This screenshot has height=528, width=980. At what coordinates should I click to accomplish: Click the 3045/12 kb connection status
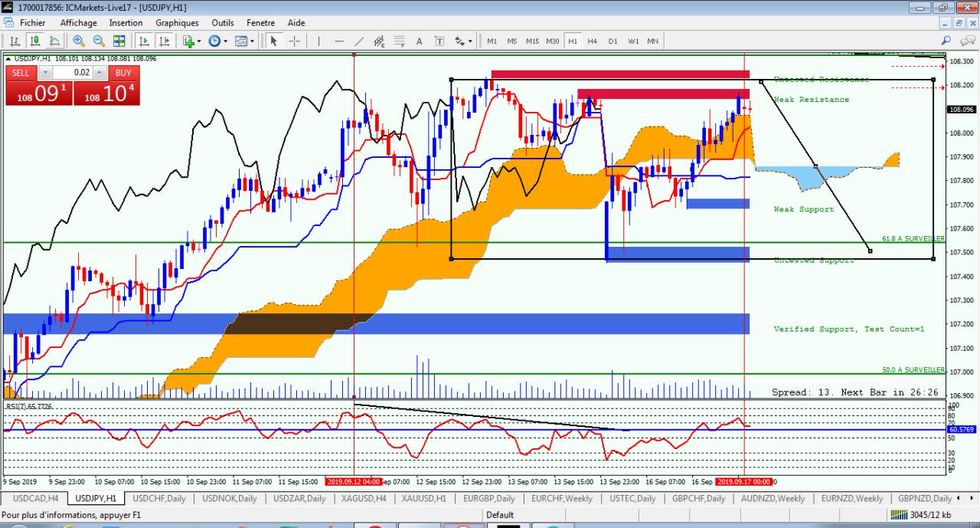[x=922, y=515]
